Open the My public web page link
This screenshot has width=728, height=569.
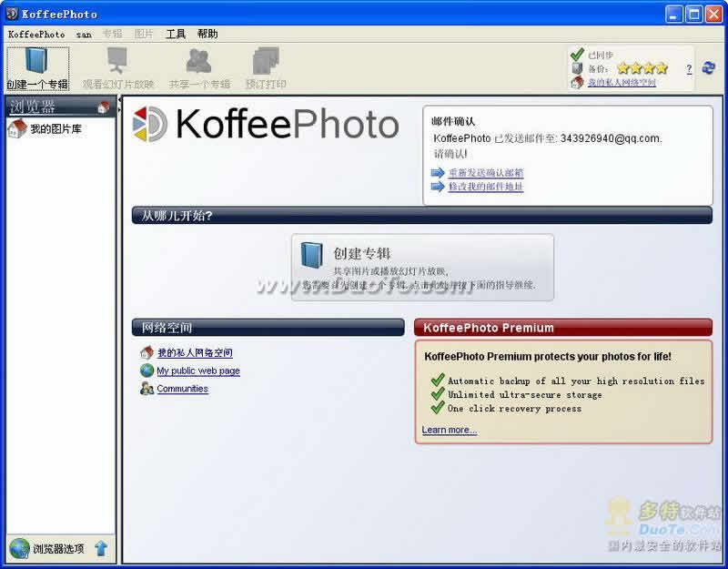tap(198, 371)
